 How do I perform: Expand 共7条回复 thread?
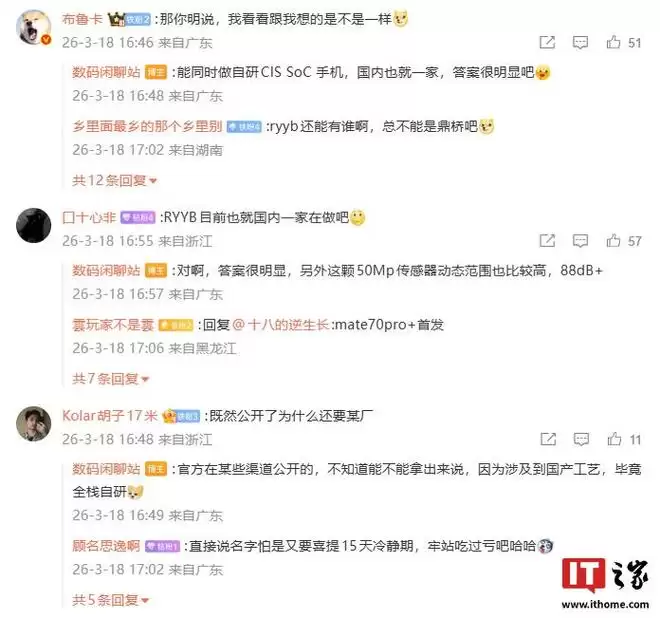111,379
